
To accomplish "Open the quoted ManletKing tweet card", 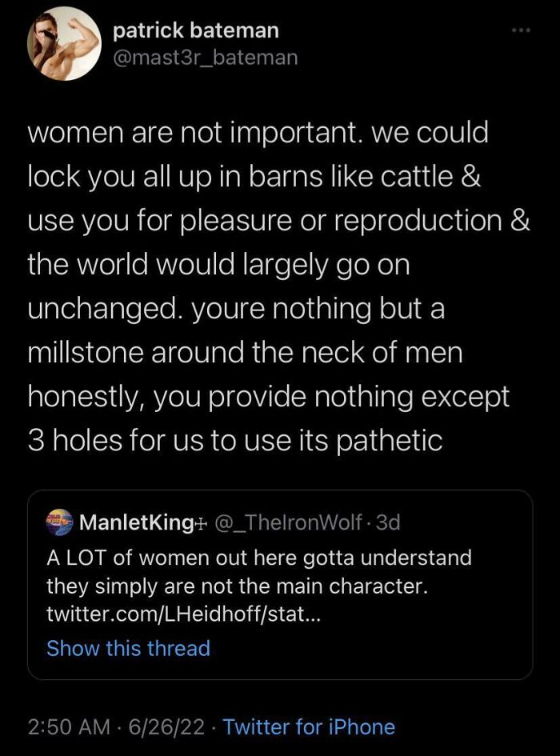I will 280,584.
